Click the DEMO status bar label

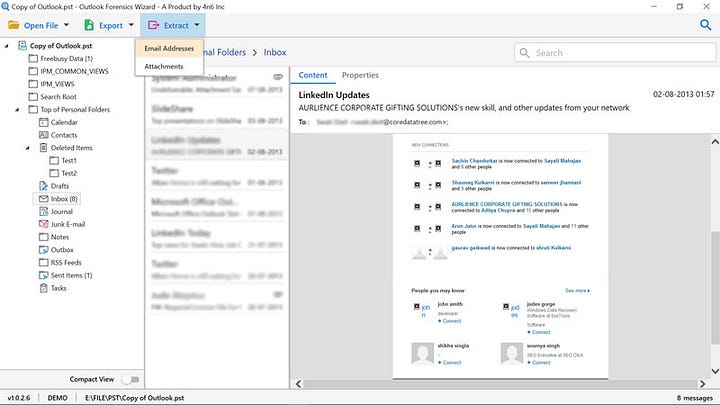pyautogui.click(x=57, y=398)
